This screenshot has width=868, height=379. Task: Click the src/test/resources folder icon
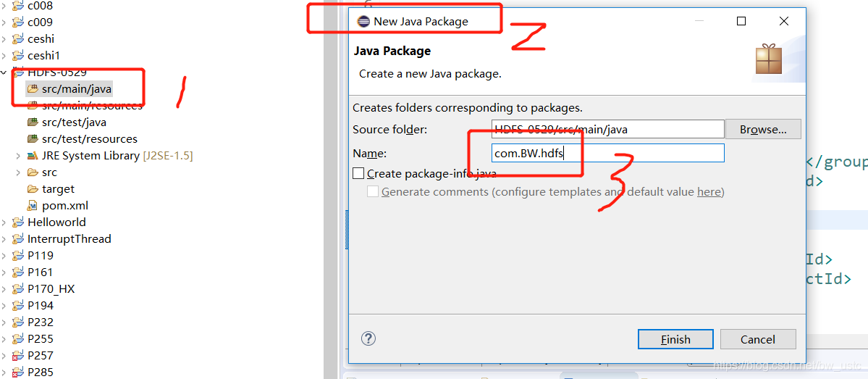tap(33, 139)
